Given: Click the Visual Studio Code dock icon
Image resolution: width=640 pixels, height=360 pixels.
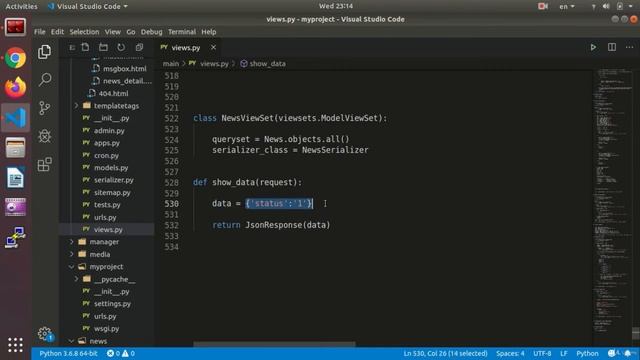Looking at the screenshot, I should (x=16, y=118).
